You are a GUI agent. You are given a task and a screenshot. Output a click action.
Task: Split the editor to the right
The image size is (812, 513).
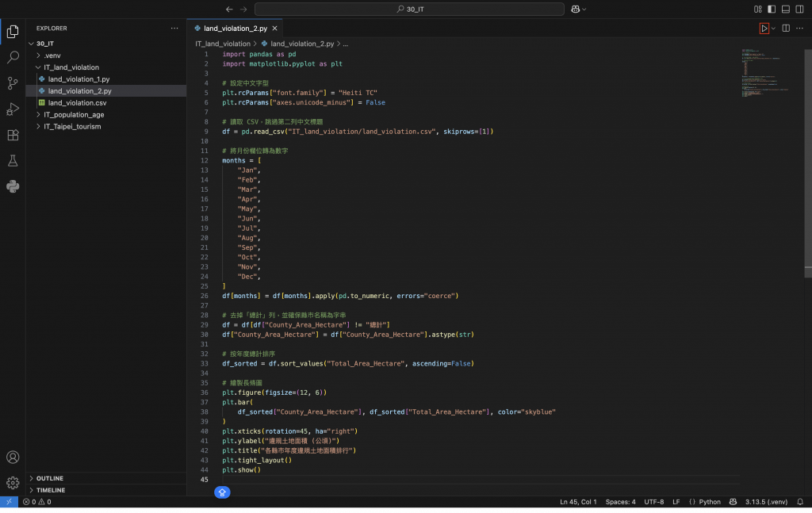(x=786, y=29)
